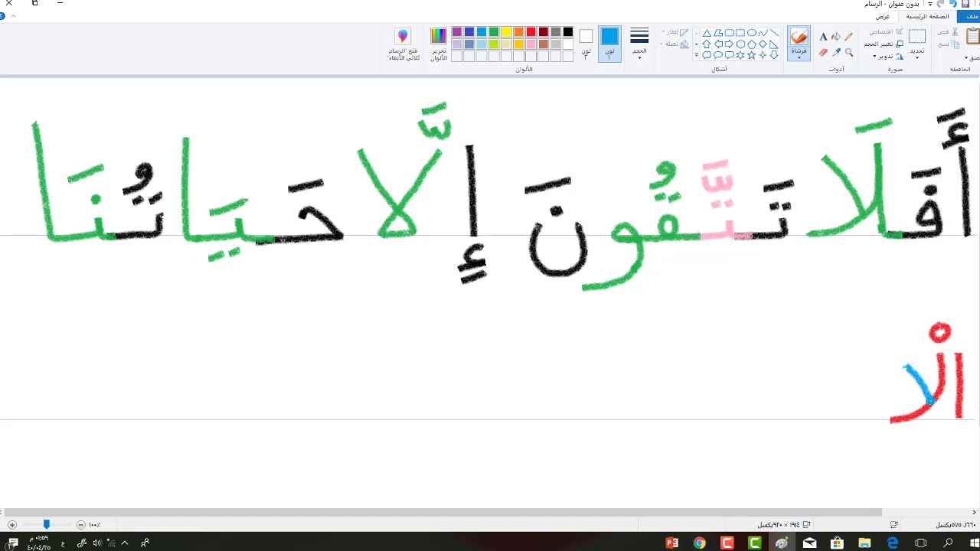980x551 pixels.
Task: Click the canvas size 1914 × 920 text
Action: tap(779, 525)
